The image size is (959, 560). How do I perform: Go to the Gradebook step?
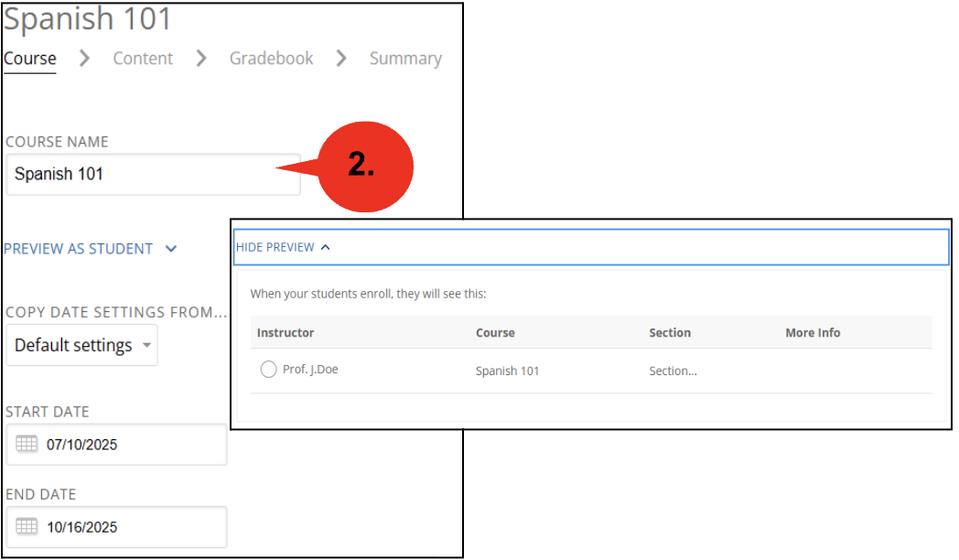(272, 59)
